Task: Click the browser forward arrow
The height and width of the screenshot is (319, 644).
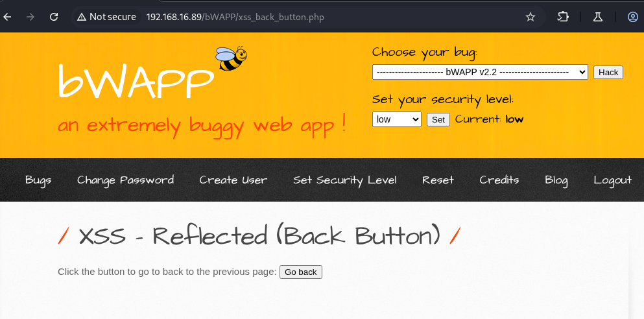Action: [x=30, y=17]
